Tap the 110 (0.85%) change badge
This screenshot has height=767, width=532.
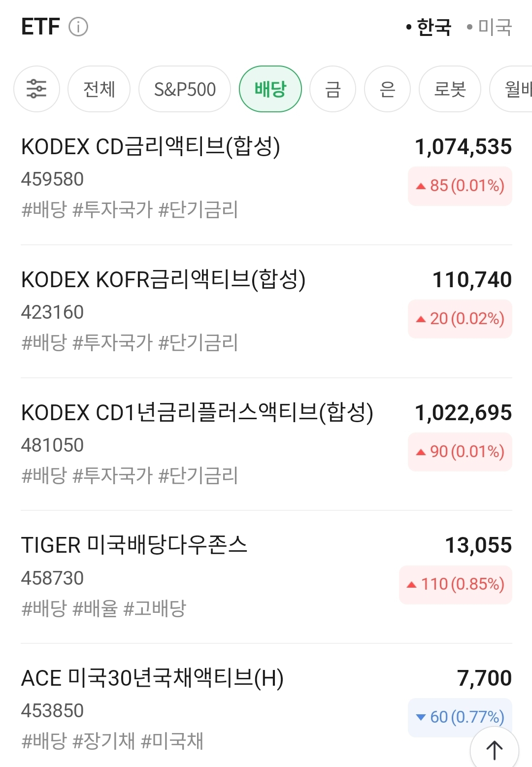(x=456, y=584)
